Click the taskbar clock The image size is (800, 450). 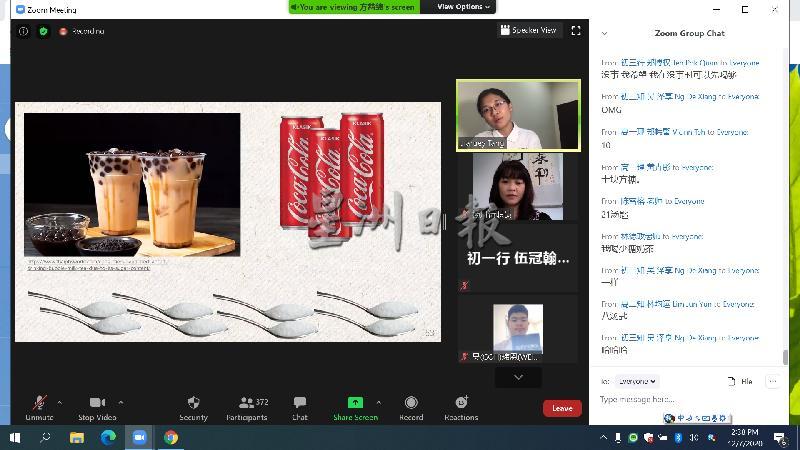tap(745, 438)
